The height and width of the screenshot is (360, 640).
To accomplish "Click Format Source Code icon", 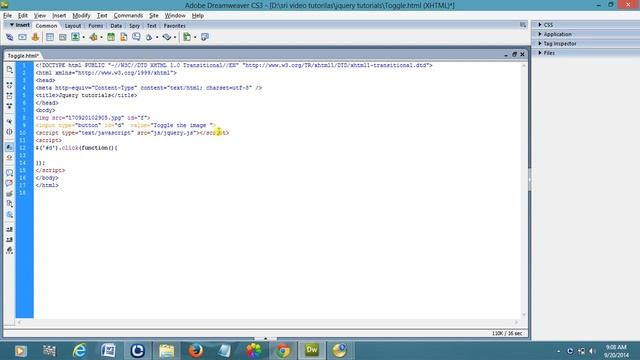I will point(9,250).
